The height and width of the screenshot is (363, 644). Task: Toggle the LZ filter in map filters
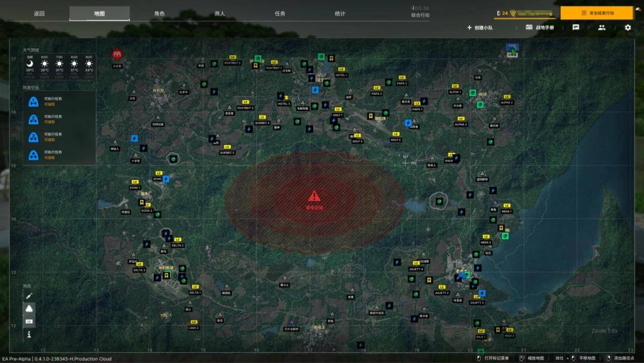click(x=29, y=322)
